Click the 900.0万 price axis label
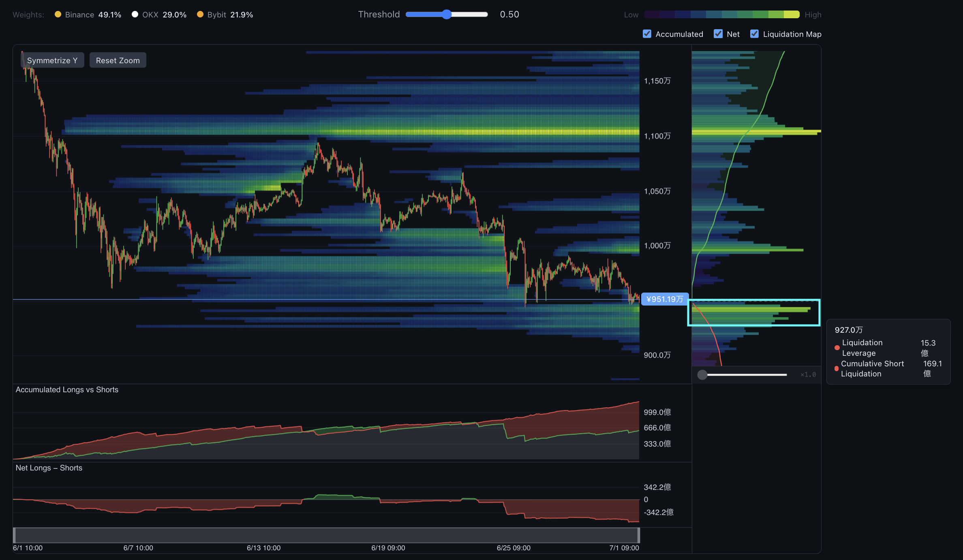Image resolution: width=963 pixels, height=560 pixels. tap(657, 355)
